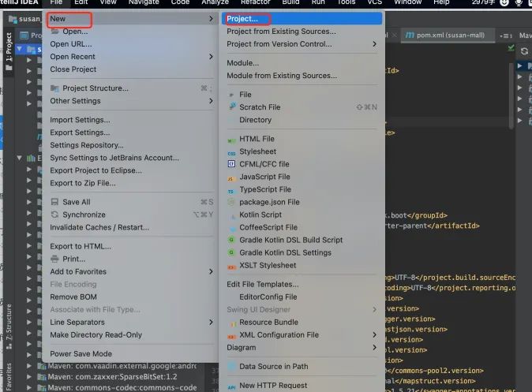Click the New HTTP Request API icon
532x392 pixels.
[231, 387]
